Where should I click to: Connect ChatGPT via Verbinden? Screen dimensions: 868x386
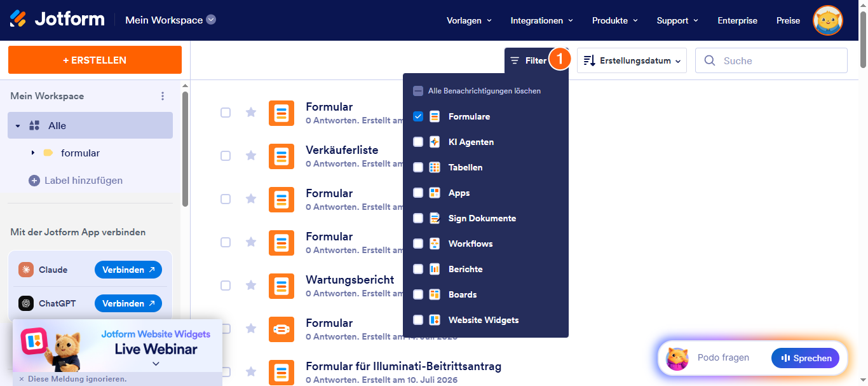click(128, 303)
